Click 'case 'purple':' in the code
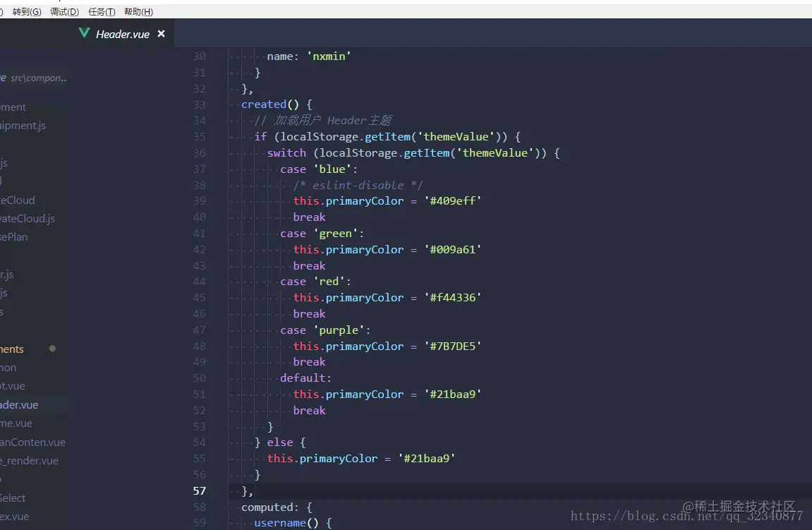 [325, 330]
